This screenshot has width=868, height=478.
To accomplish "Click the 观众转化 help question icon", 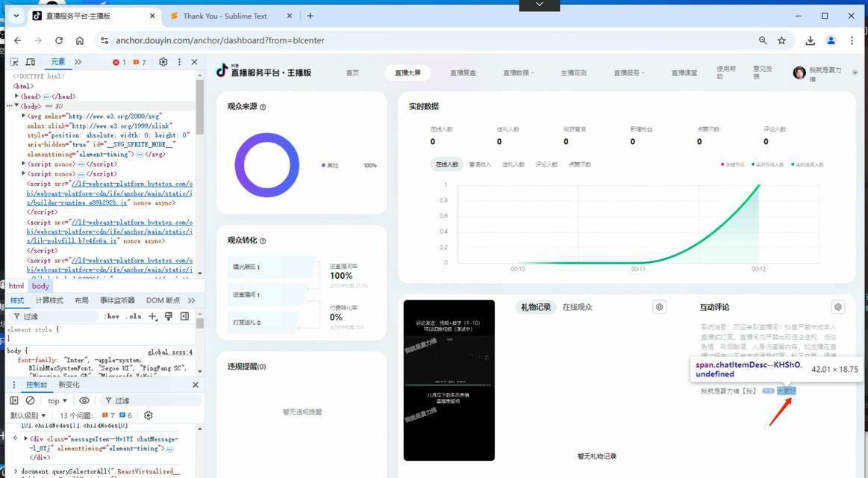I will [x=263, y=241].
